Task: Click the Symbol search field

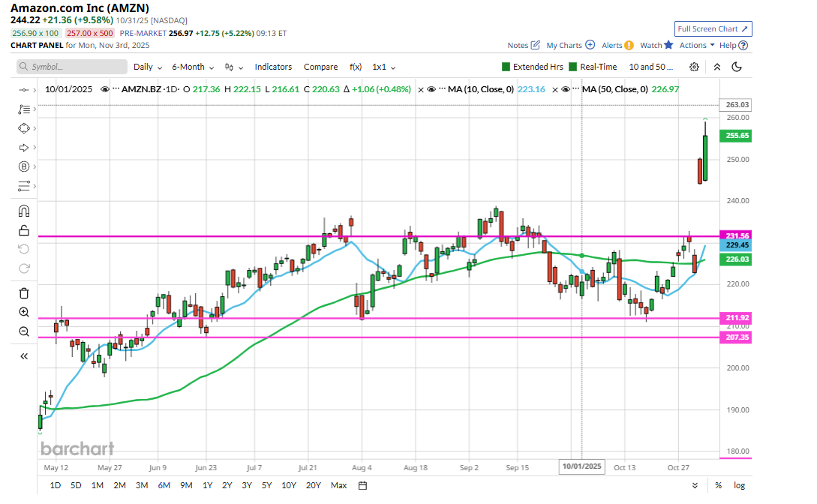Action: click(72, 67)
